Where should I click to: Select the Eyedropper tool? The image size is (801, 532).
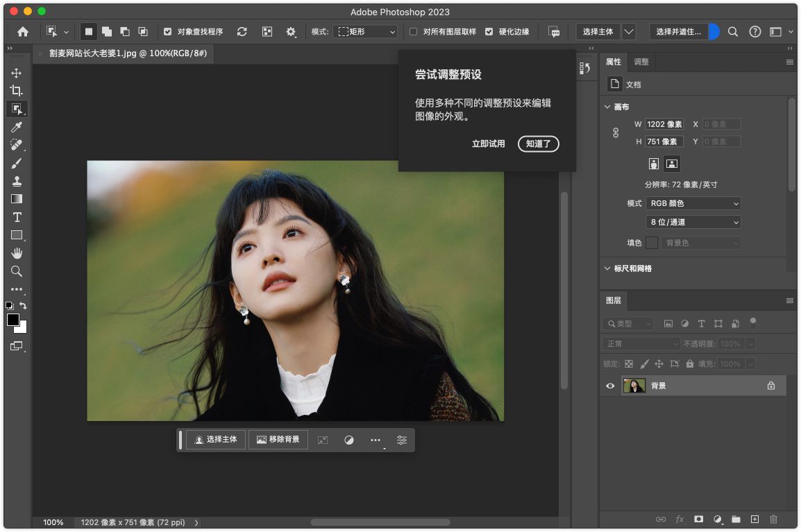point(17,127)
